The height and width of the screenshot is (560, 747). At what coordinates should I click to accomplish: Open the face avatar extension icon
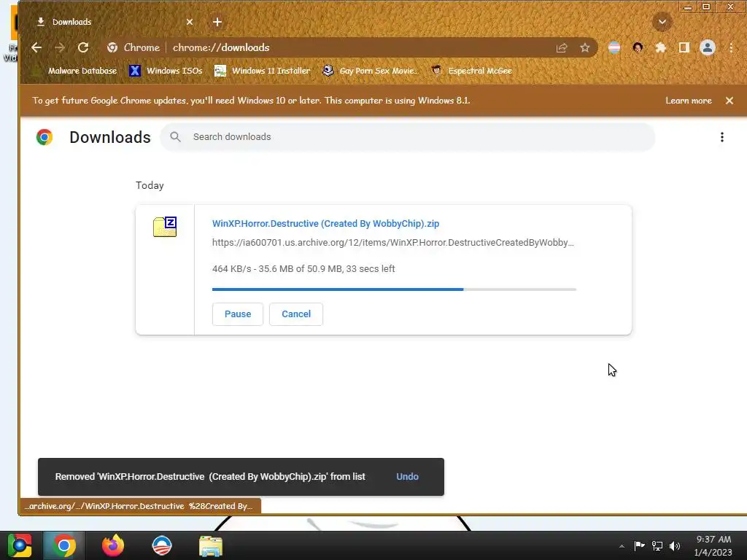638,47
